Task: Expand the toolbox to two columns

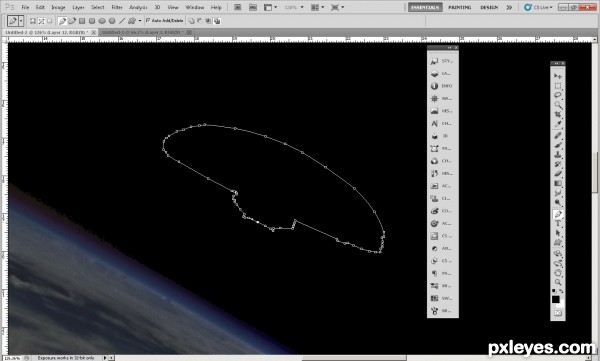Action: [556, 64]
